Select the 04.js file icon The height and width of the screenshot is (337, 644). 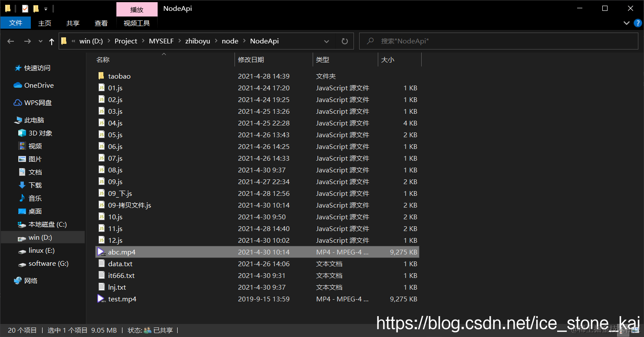[101, 123]
